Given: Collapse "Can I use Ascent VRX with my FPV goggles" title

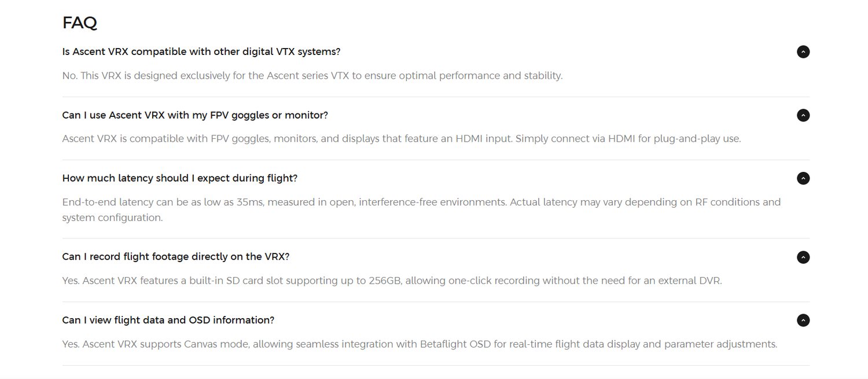Looking at the screenshot, I should coord(195,115).
